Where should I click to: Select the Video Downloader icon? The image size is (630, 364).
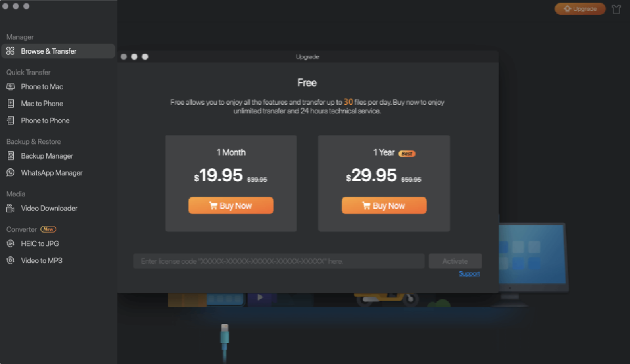coord(11,208)
